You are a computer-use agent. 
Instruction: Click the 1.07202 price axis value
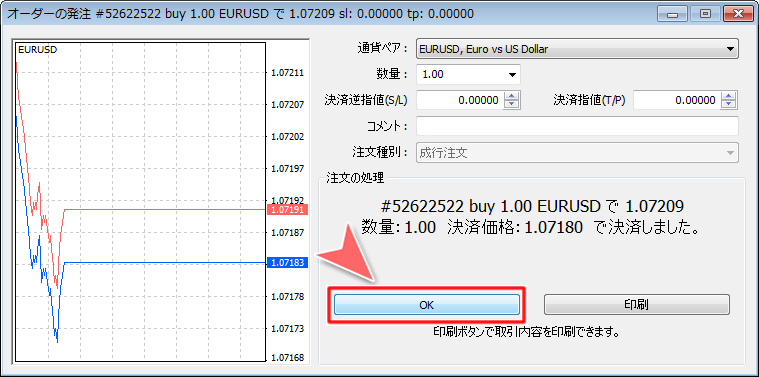(x=288, y=137)
